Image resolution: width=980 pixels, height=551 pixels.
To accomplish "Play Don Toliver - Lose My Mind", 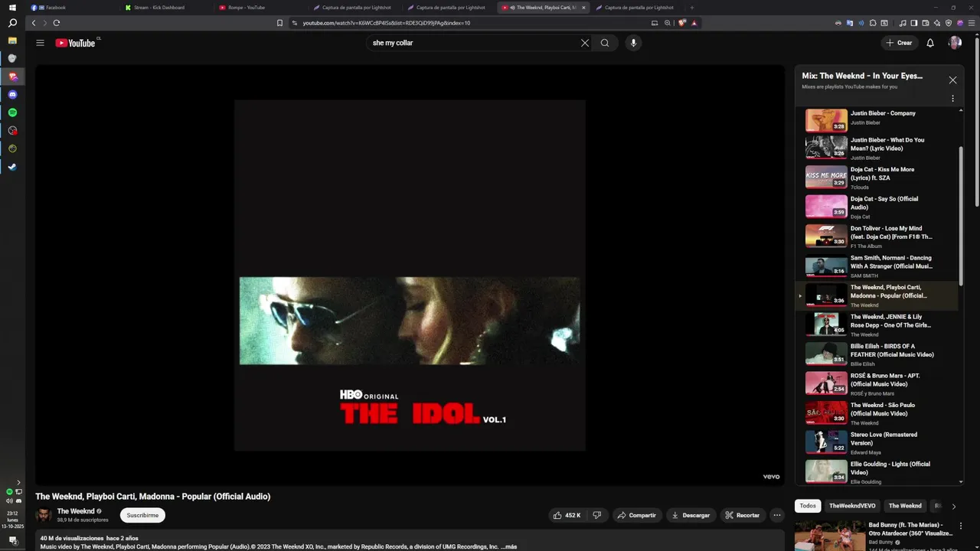I will click(x=877, y=236).
